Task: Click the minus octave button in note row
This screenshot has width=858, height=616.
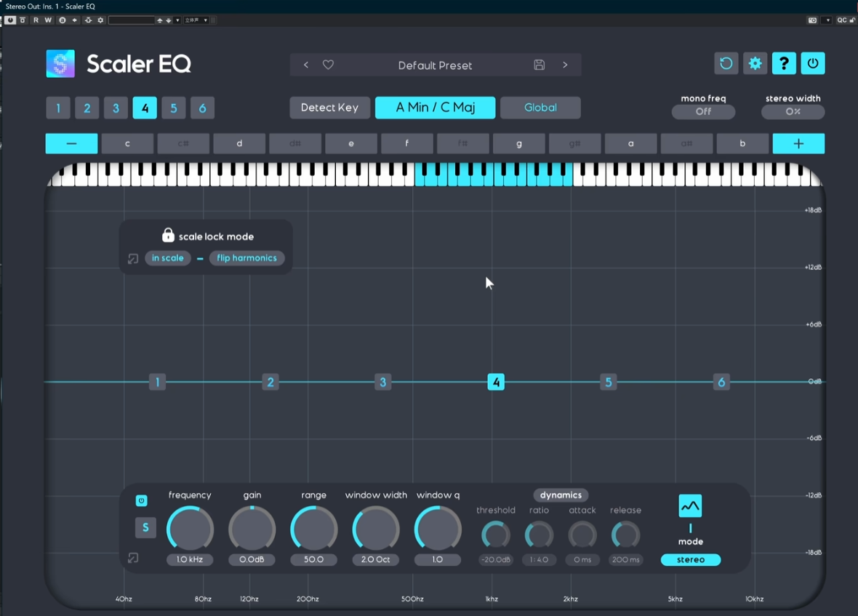Action: pos(72,143)
